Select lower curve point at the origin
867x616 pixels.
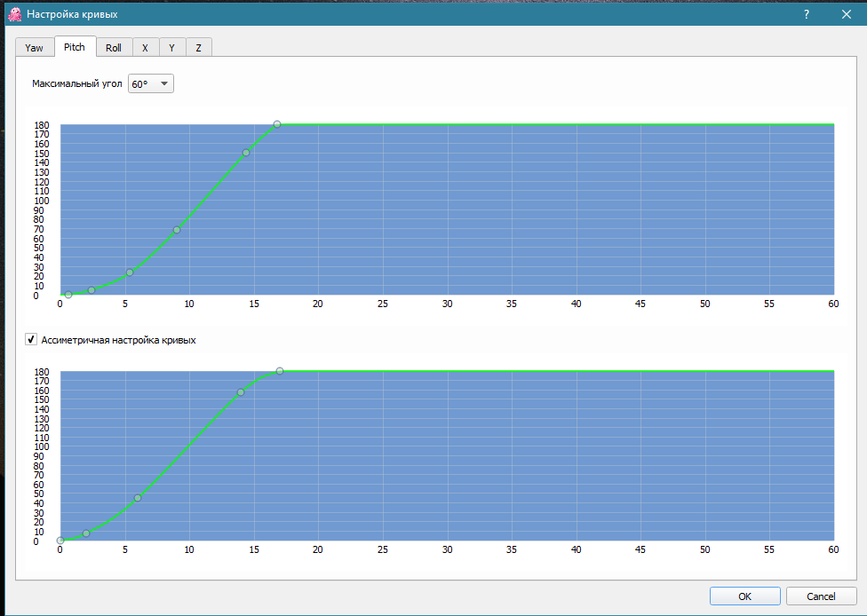pyautogui.click(x=60, y=541)
